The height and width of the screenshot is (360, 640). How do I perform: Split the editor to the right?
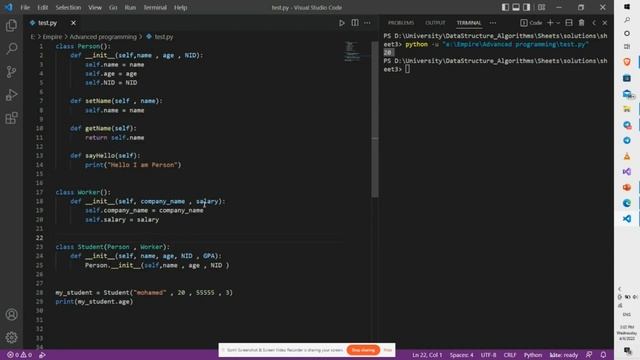point(355,23)
